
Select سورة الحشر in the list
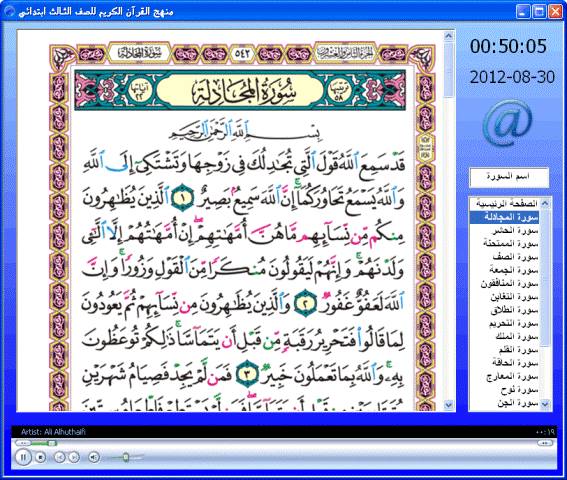click(504, 230)
